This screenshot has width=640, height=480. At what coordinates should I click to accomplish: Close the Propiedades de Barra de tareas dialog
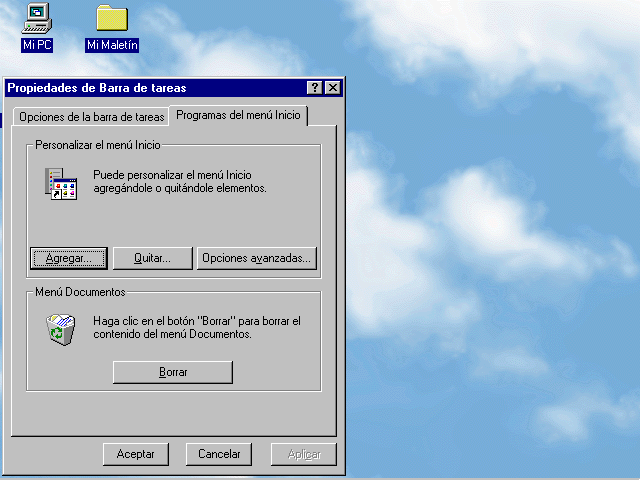333,88
